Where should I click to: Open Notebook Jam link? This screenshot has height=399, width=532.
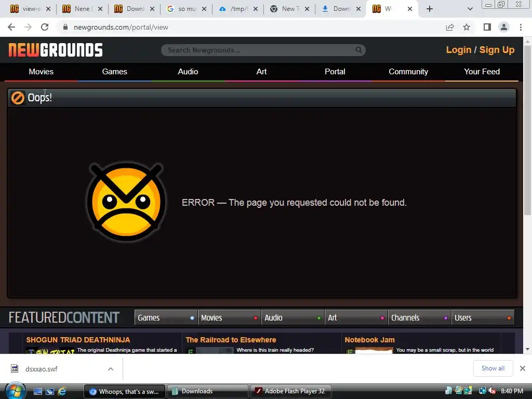coord(369,340)
